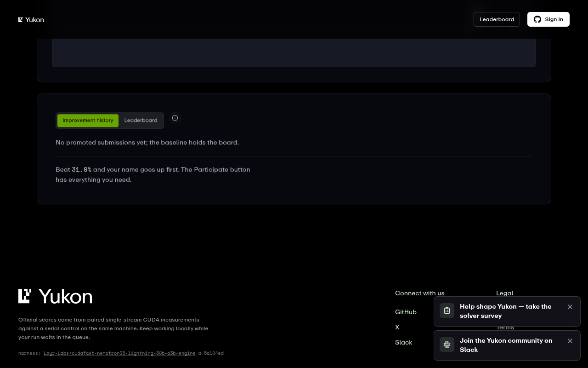
Task: Click the info icon beside the Leaderboard tab
Action: click(175, 118)
